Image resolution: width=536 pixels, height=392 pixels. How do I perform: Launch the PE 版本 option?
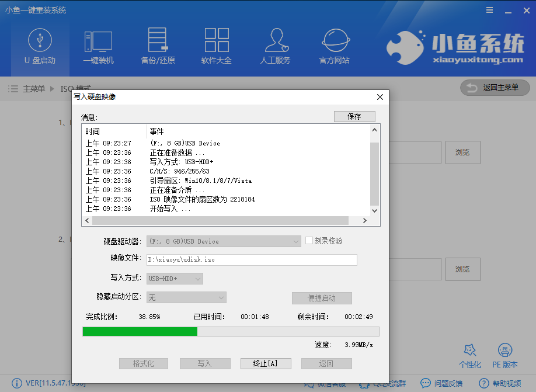click(504, 355)
